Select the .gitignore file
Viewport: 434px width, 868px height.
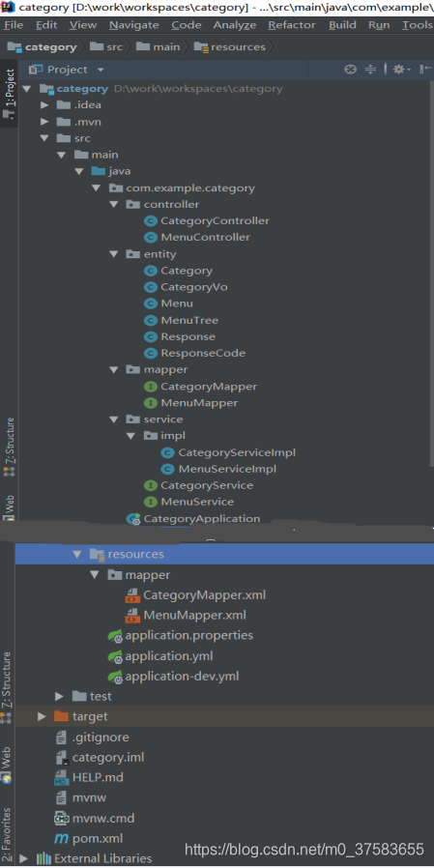pos(92,738)
